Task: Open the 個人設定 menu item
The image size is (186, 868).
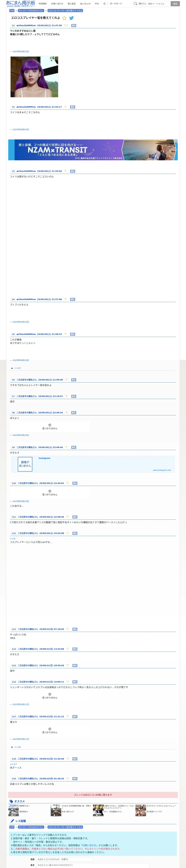Action: point(72,4)
